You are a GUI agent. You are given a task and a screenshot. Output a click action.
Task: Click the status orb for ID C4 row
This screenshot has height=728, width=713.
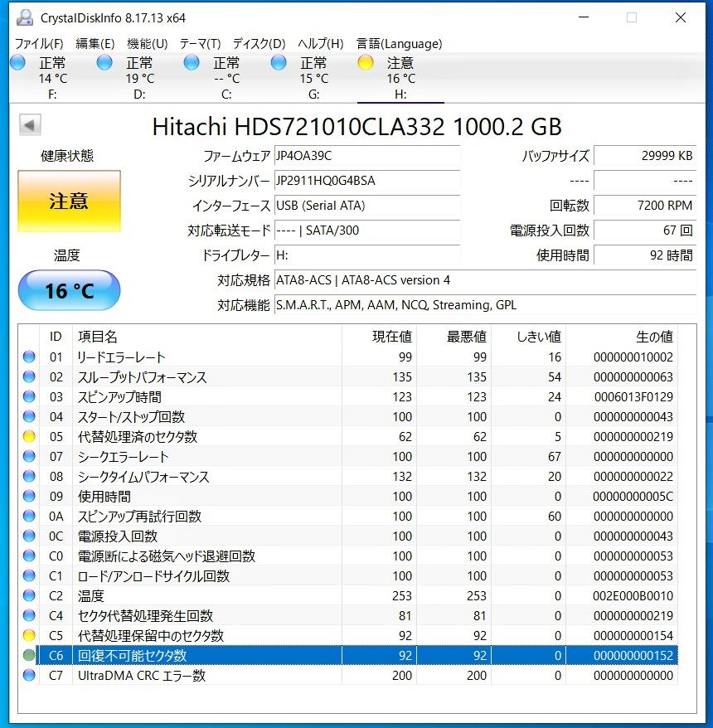(29, 615)
